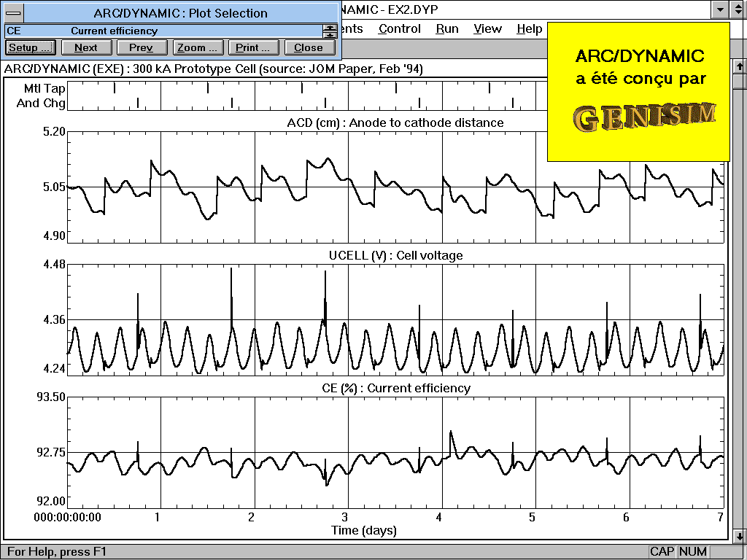Screen dimensions: 747x560
Task: Click the NUM status bar indicator
Action: click(693, 551)
